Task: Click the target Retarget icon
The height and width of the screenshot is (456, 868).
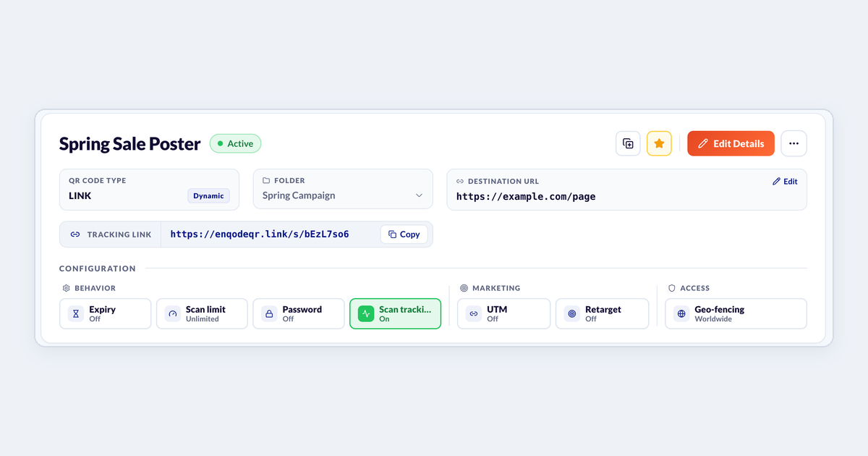Action: click(x=572, y=314)
